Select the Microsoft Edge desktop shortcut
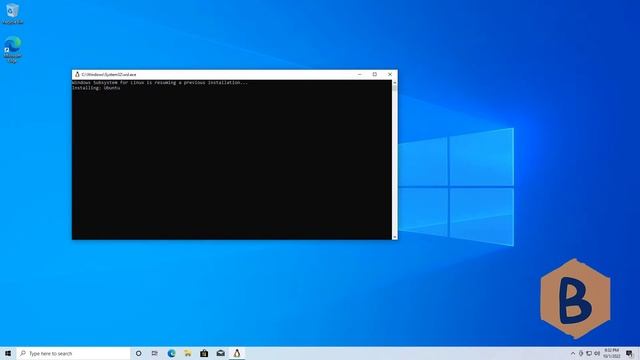Viewport: 640px width, 360px height. [12, 49]
